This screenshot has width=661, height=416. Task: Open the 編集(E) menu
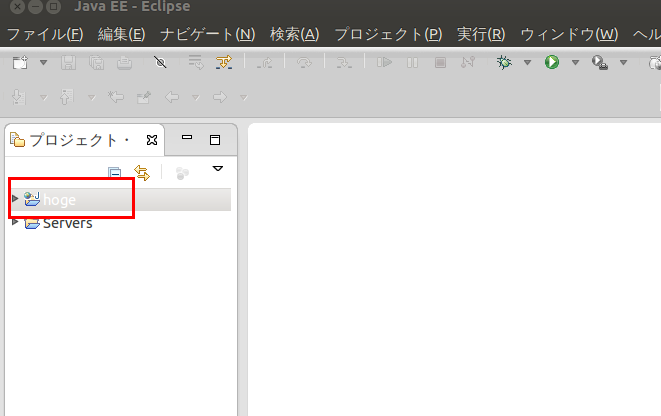pos(121,34)
